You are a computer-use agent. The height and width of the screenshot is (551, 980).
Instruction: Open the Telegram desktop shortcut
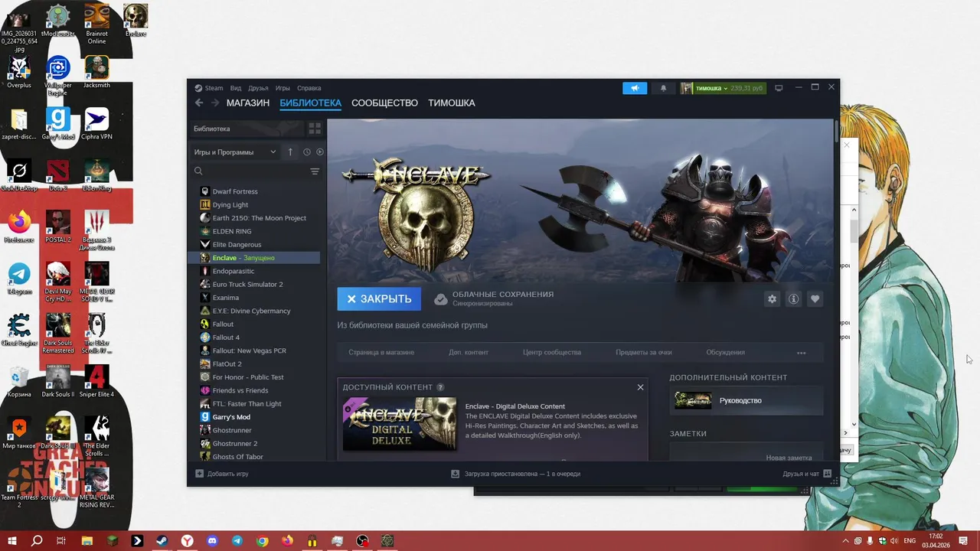point(19,279)
